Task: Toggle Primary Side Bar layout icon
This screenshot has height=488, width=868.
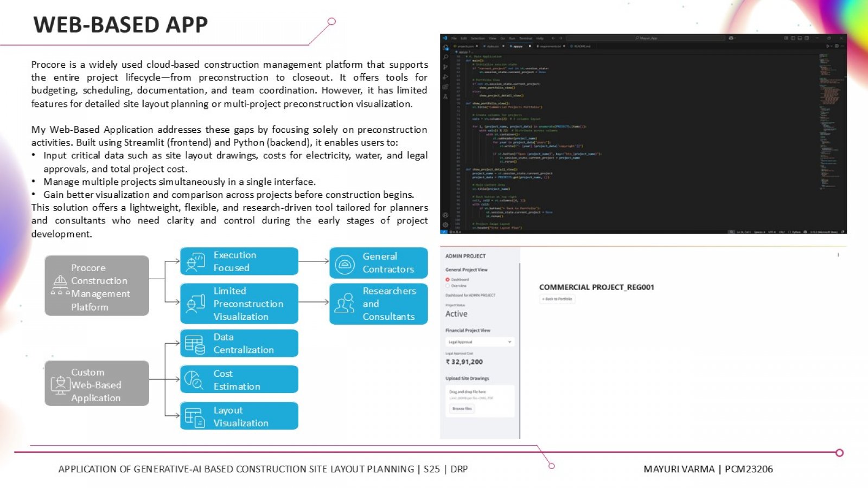Action: pos(793,38)
